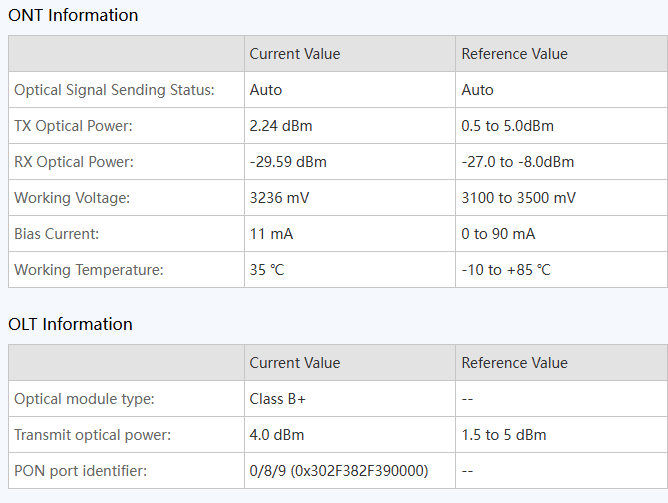Click the ONT table Reference Value header
The image size is (668, 503).
click(x=515, y=54)
